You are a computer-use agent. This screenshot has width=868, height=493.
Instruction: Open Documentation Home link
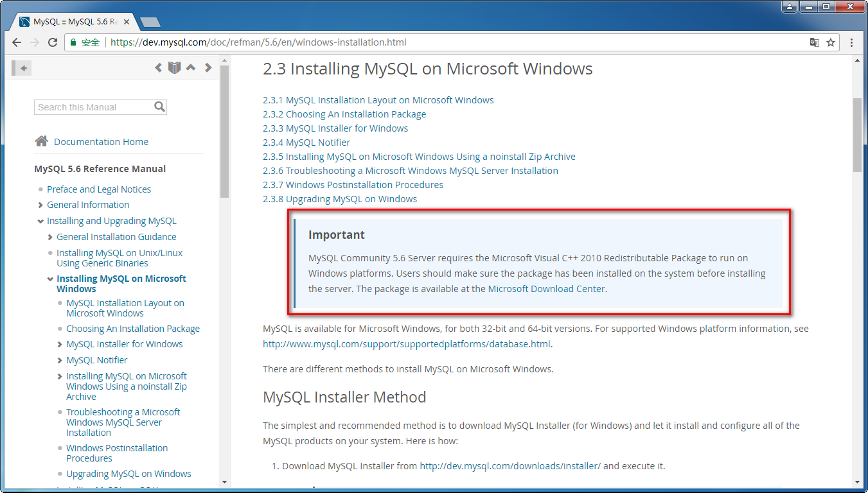101,142
